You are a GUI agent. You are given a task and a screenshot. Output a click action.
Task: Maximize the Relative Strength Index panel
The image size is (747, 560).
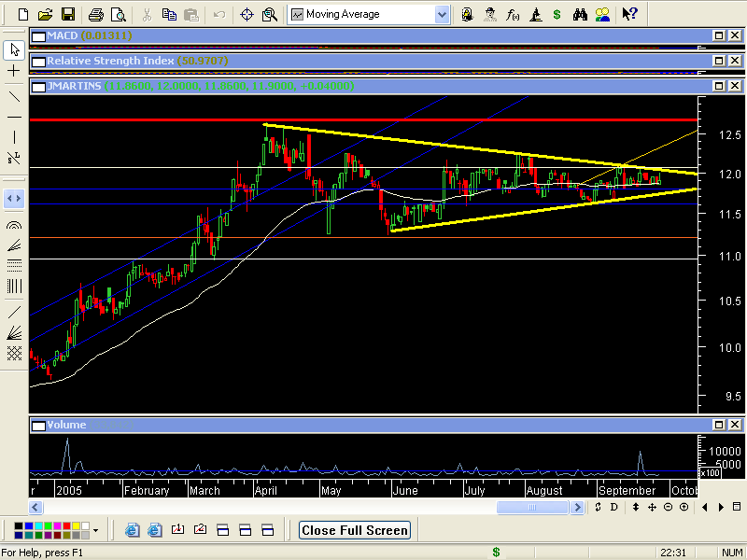[x=720, y=61]
